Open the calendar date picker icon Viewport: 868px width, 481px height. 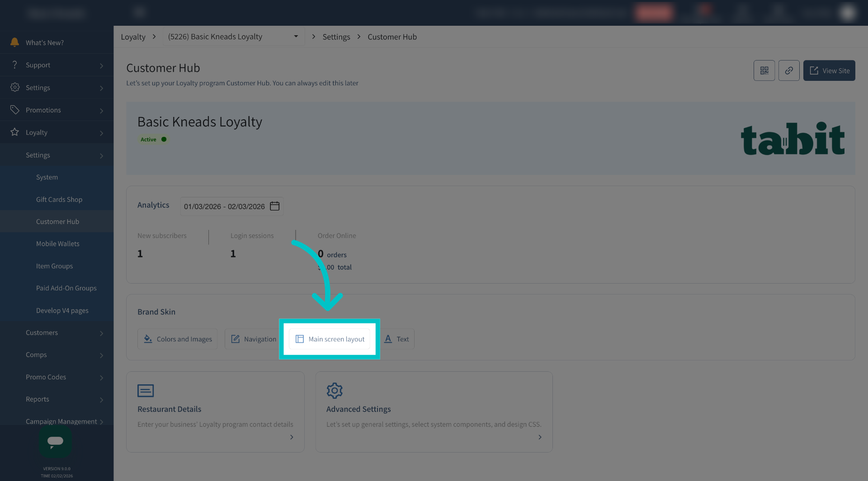point(274,206)
